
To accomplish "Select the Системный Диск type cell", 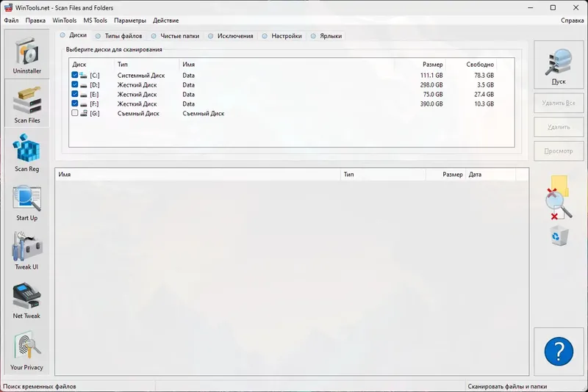I will pos(141,76).
